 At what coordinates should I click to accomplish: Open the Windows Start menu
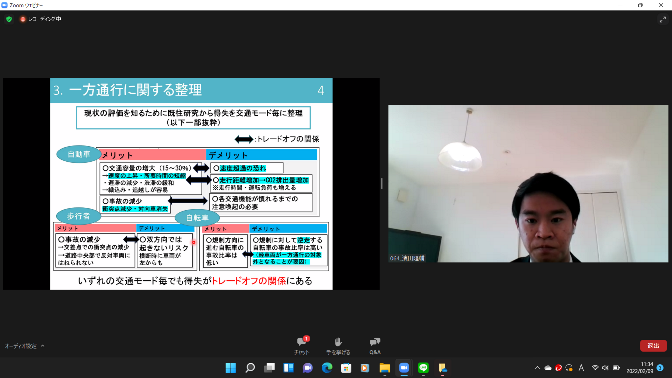tap(231, 368)
